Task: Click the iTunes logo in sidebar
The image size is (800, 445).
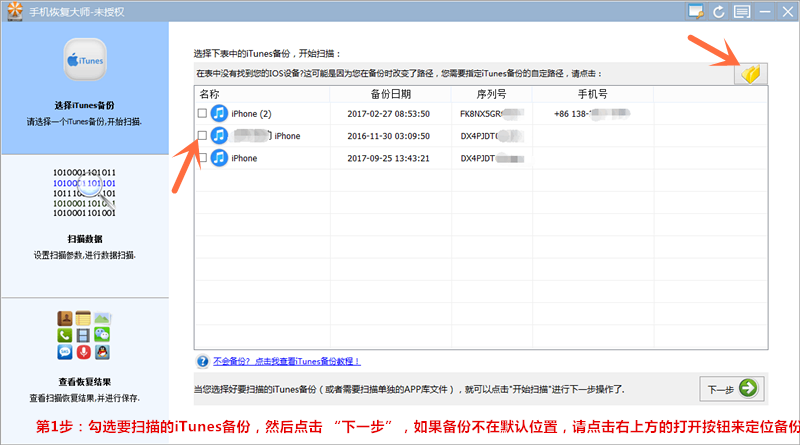Action: point(85,60)
